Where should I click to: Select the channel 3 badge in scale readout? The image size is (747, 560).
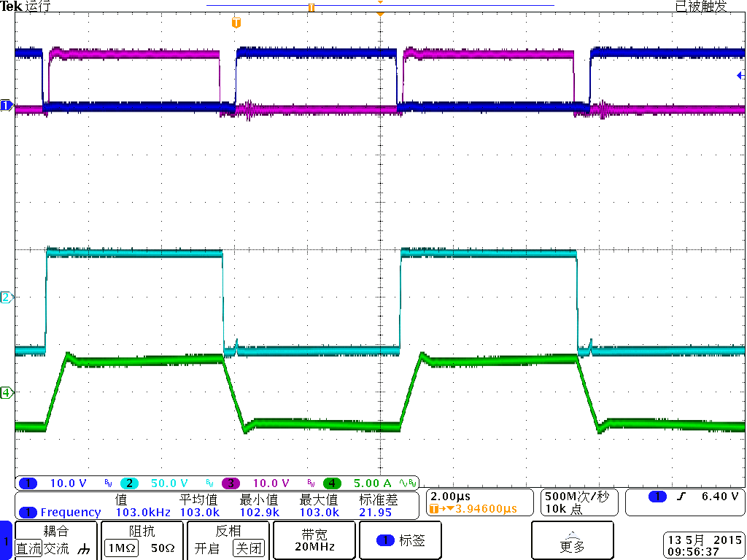[x=231, y=483]
